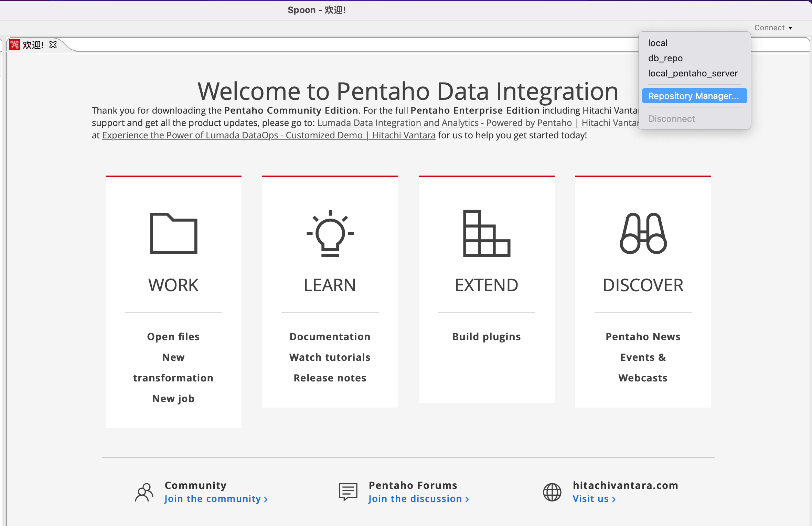Screen dimensions: 812x526
Task: Click the EXTEND building blocks icon
Action: pos(486,233)
